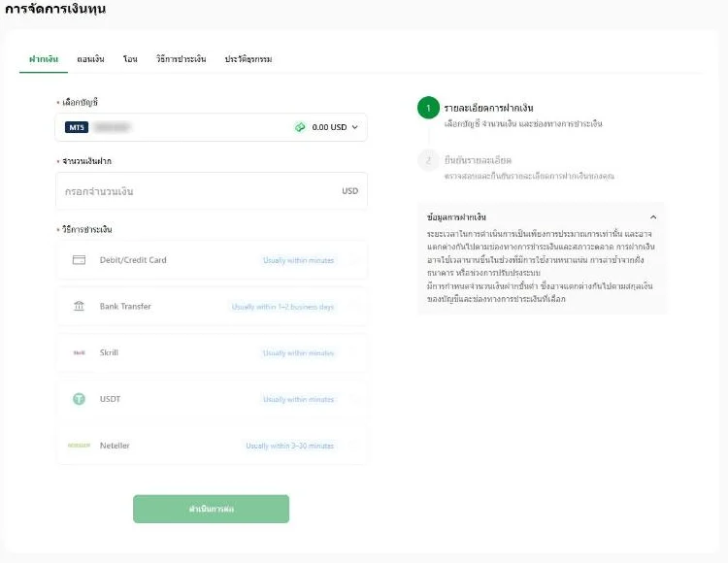
Task: Click ยืนยันรายละเอียด step heading
Action: click(x=478, y=160)
